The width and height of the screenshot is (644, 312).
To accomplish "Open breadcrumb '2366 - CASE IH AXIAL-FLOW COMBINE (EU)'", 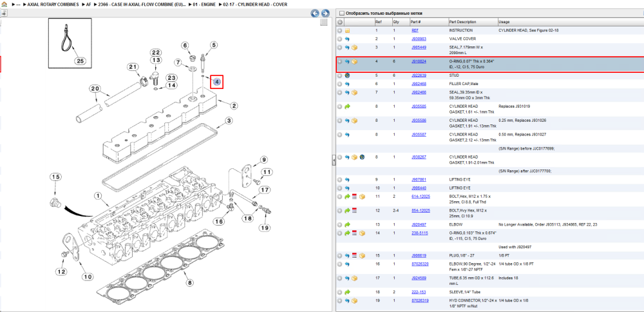I will pyautogui.click(x=142, y=4).
